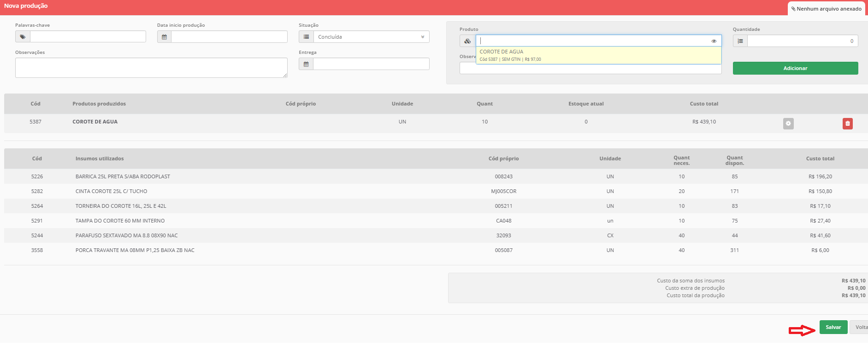This screenshot has width=868, height=346.
Task: Click the product Observações input under Produto
Action: click(x=590, y=69)
